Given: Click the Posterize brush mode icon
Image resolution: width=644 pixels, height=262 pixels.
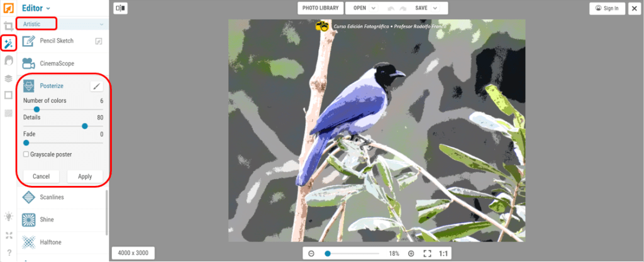Looking at the screenshot, I should pyautogui.click(x=97, y=86).
